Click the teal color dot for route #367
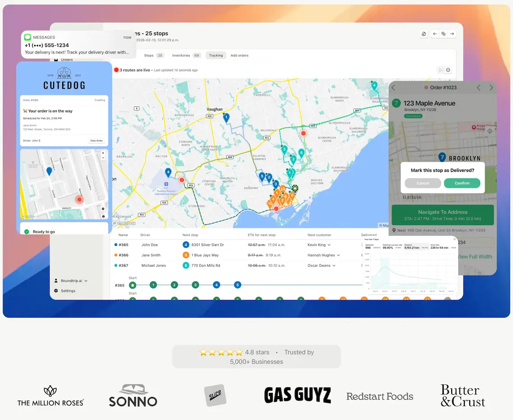The height and width of the screenshot is (420, 513). click(x=116, y=265)
